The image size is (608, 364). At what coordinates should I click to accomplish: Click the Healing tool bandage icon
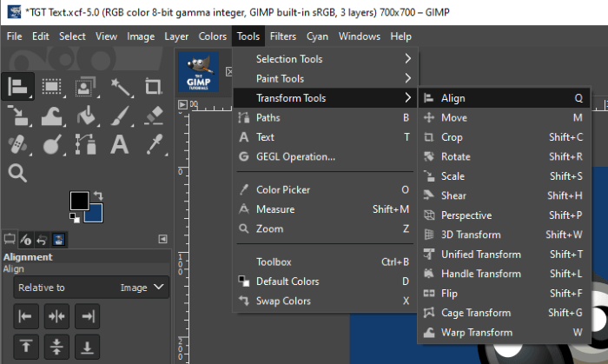click(x=17, y=143)
